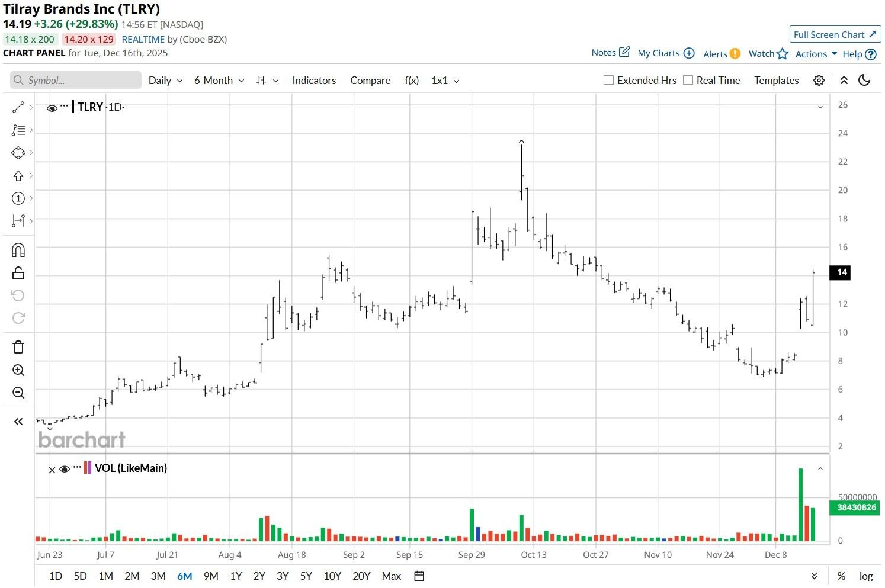This screenshot has height=588, width=885.
Task: Select the Max time range
Action: point(392,576)
